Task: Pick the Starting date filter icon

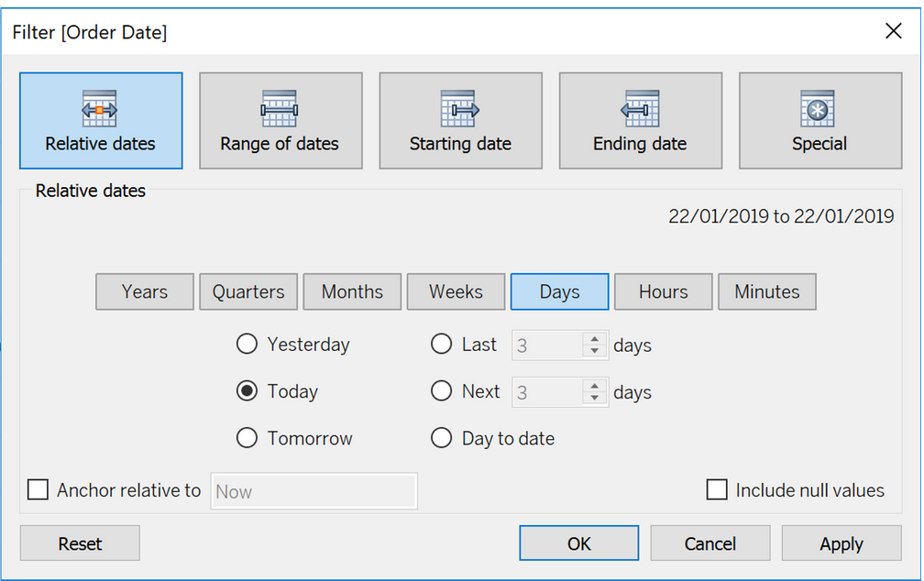Action: coord(460,109)
